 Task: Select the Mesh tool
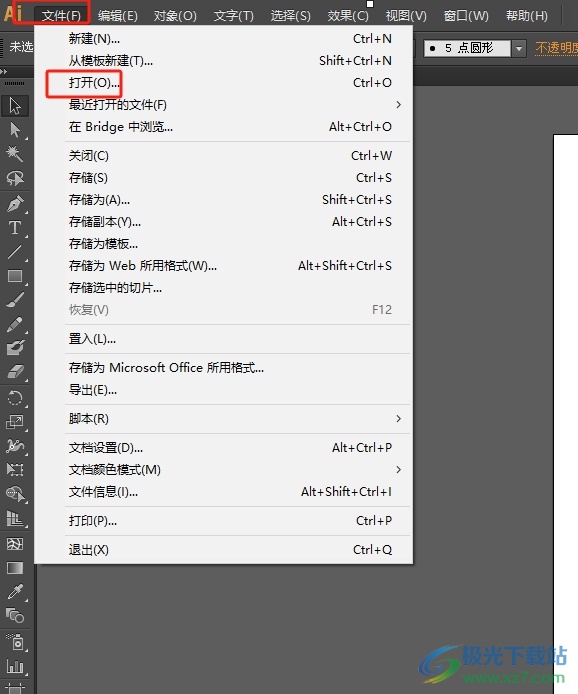point(15,544)
